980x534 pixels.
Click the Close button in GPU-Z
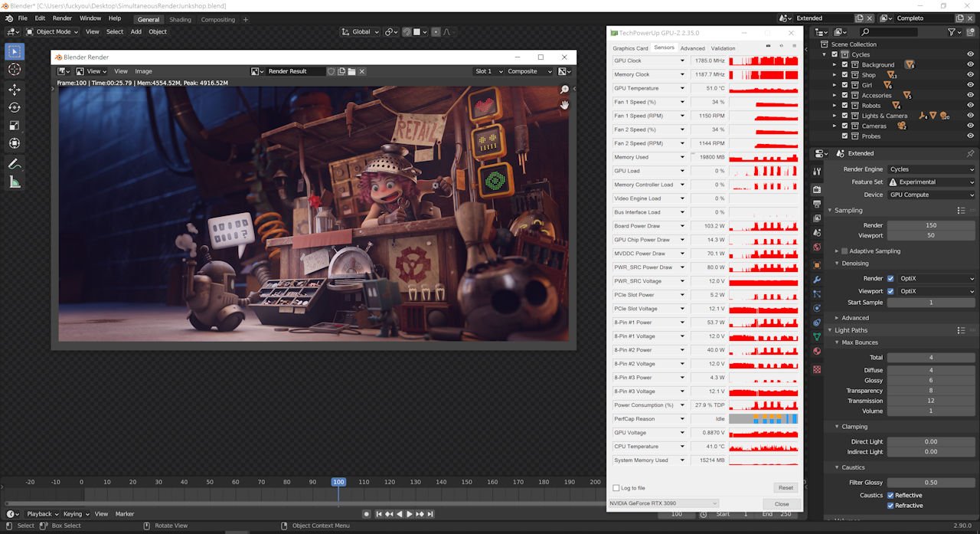[x=782, y=504]
